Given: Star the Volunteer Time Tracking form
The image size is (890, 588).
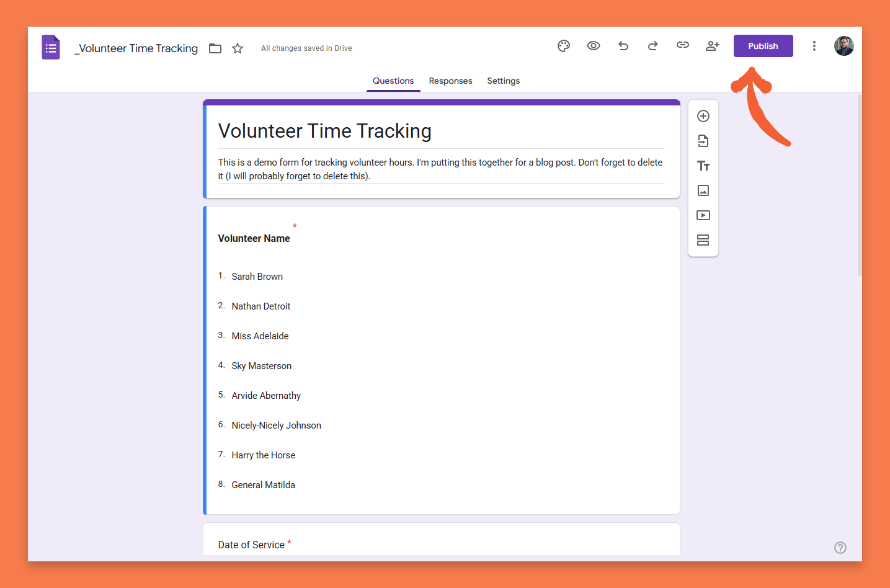Looking at the screenshot, I should click(x=238, y=48).
